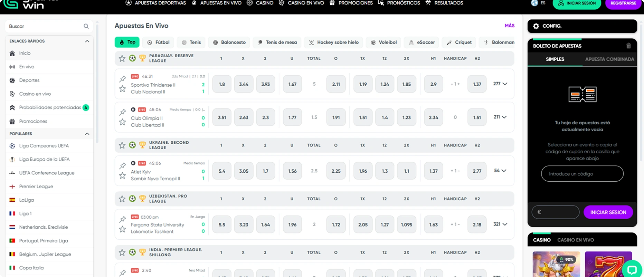Select the Top tab
The width and height of the screenshot is (644, 277).
tap(127, 42)
